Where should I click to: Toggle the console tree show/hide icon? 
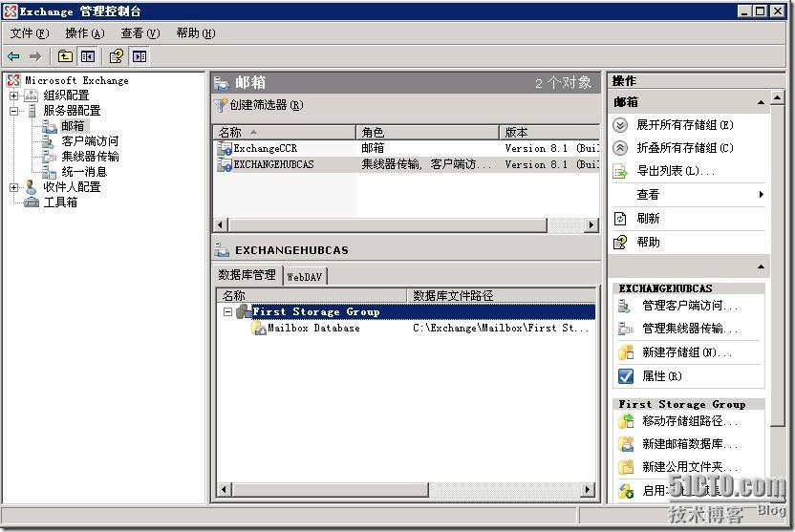[88, 56]
